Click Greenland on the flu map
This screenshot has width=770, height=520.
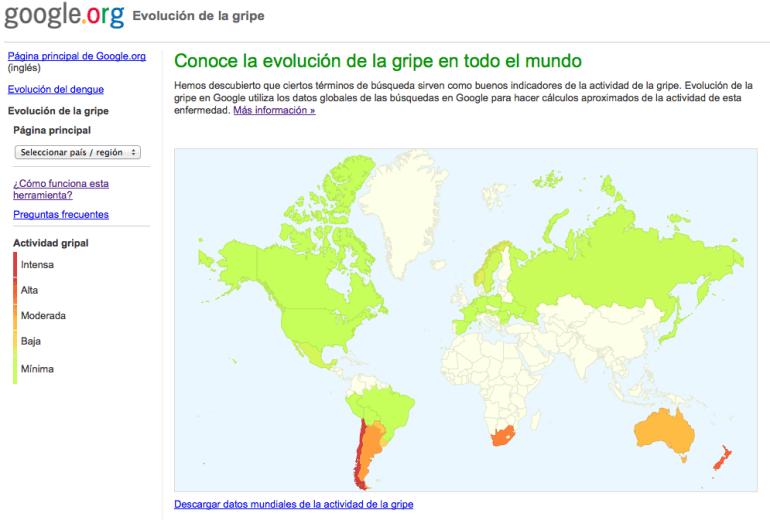pyautogui.click(x=403, y=211)
